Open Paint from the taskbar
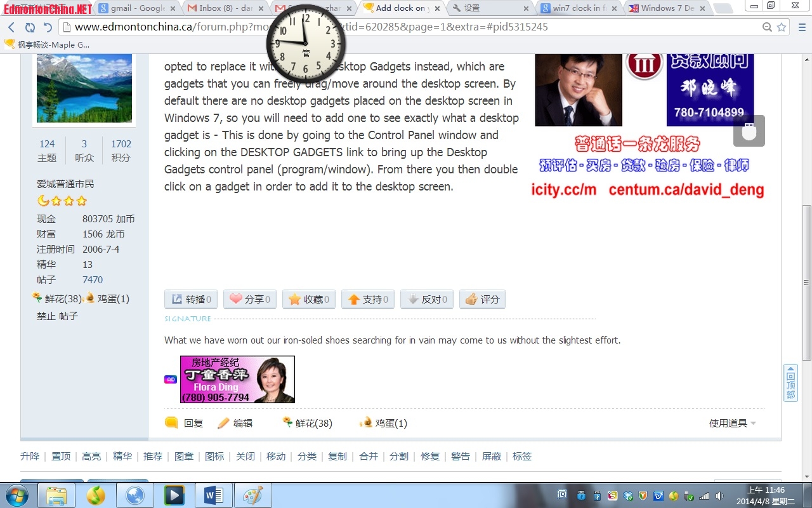Viewport: 812px width, 508px height. (x=253, y=495)
